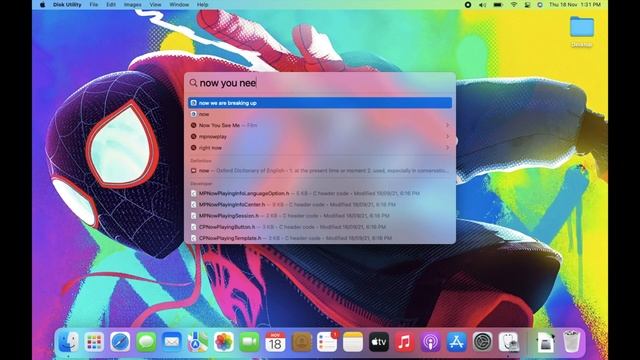Open System Preferences in Dock
640x360 pixels.
(x=482, y=342)
